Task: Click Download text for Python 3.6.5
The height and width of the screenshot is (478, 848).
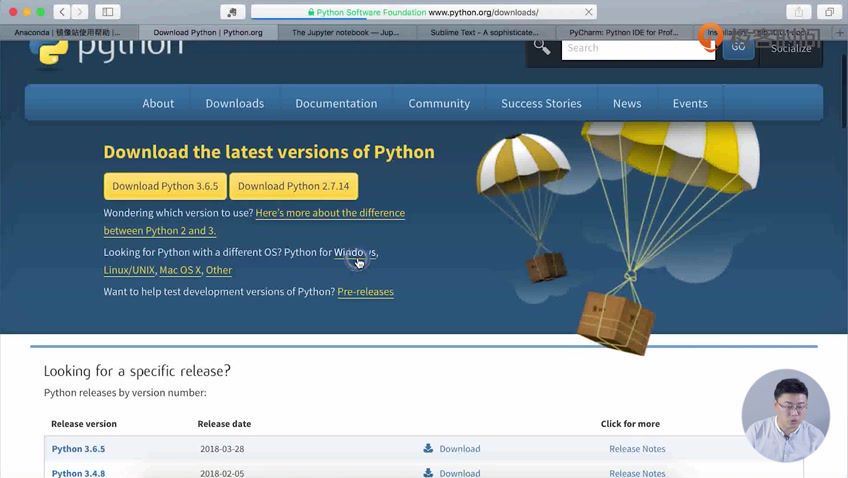Action: tap(460, 449)
